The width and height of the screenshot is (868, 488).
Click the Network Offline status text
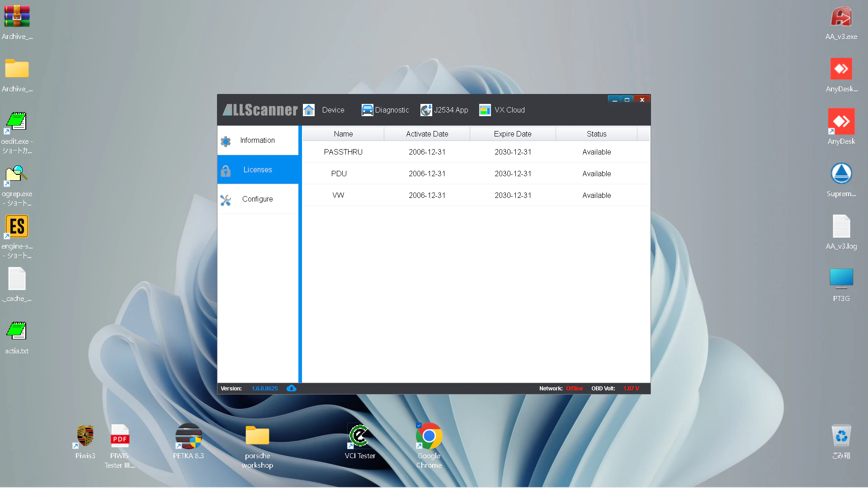point(574,389)
